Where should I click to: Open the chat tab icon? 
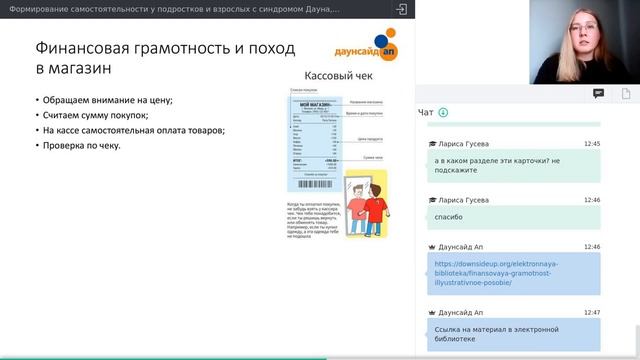(x=598, y=94)
